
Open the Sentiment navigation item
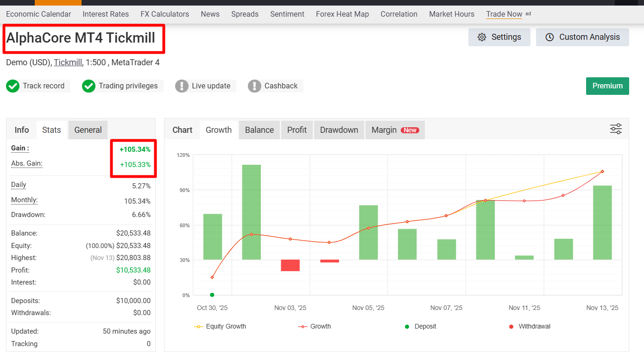(287, 14)
